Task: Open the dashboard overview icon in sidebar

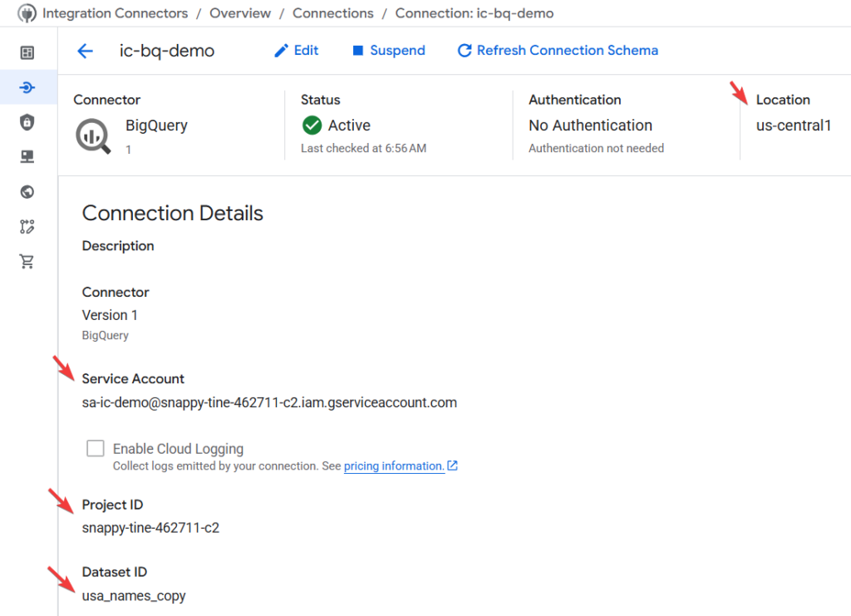Action: pyautogui.click(x=27, y=53)
